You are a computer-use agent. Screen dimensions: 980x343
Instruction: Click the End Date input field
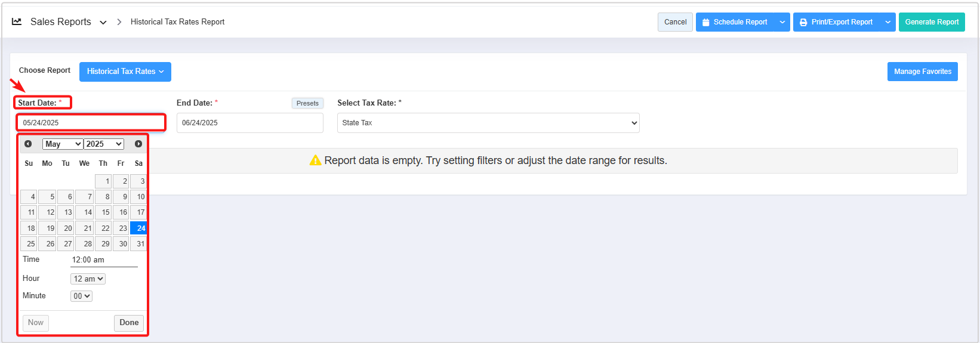click(x=249, y=123)
